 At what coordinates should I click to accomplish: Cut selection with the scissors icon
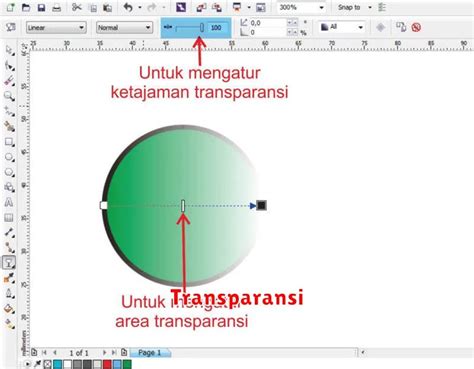77,7
